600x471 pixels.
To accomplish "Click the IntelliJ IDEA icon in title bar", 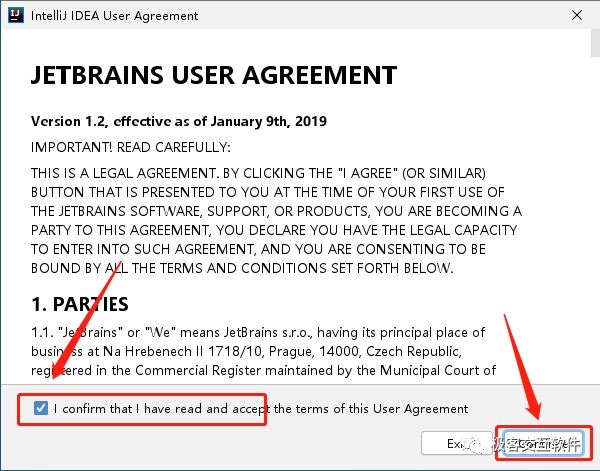I will 16,15.
